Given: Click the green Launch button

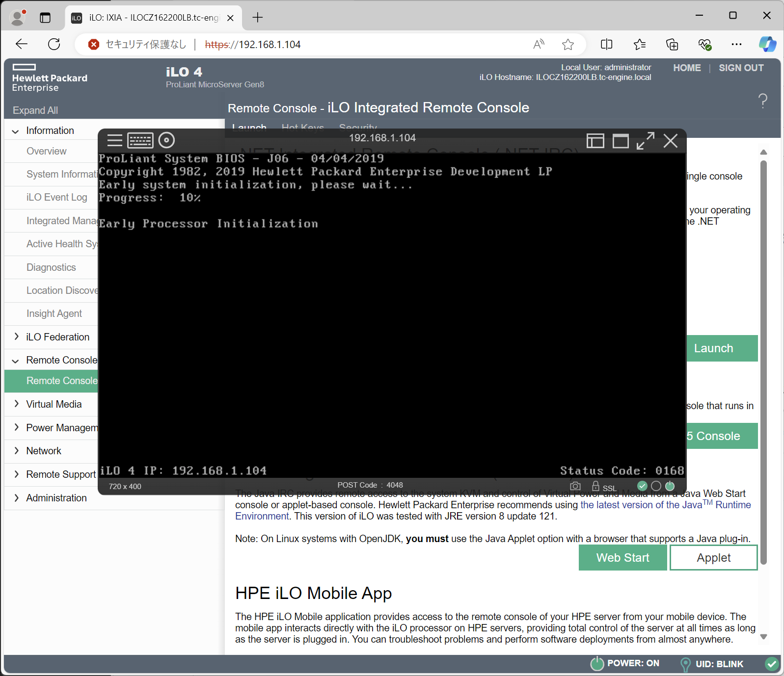Looking at the screenshot, I should [722, 348].
